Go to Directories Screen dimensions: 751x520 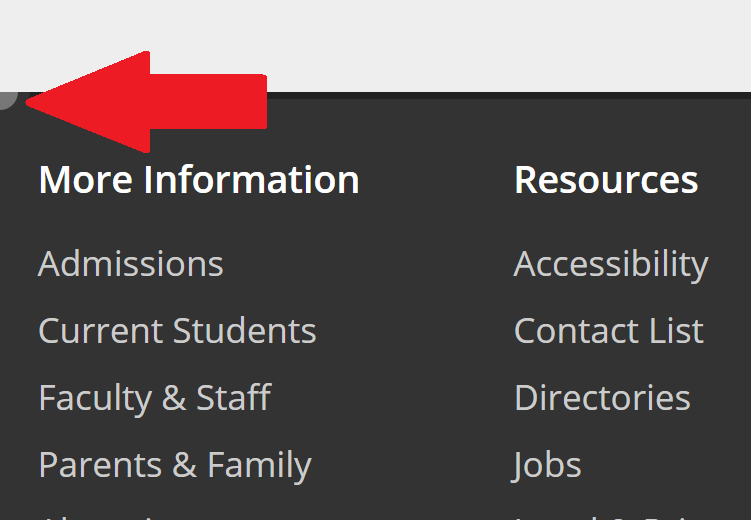(x=601, y=398)
